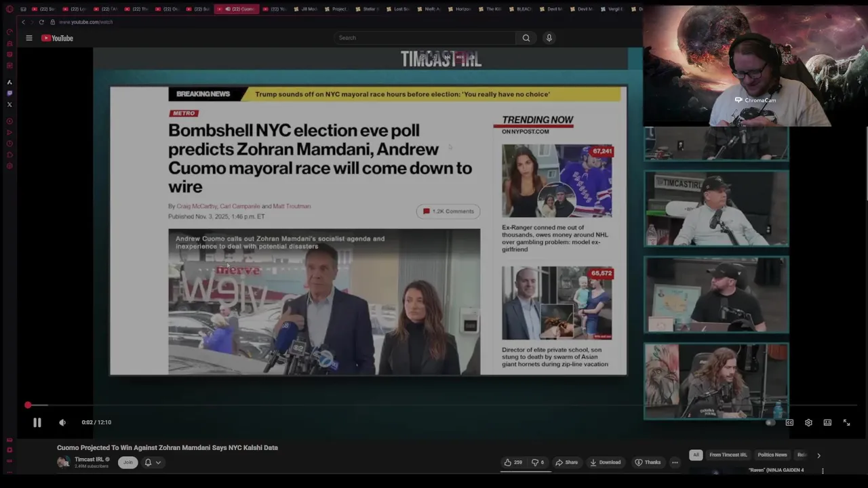Open browser main menu logo
868x488 pixels.
point(9,9)
